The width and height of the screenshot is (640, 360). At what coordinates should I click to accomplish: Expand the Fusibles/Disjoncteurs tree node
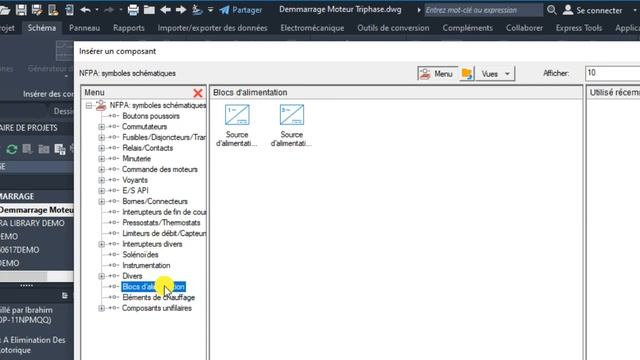[102, 138]
